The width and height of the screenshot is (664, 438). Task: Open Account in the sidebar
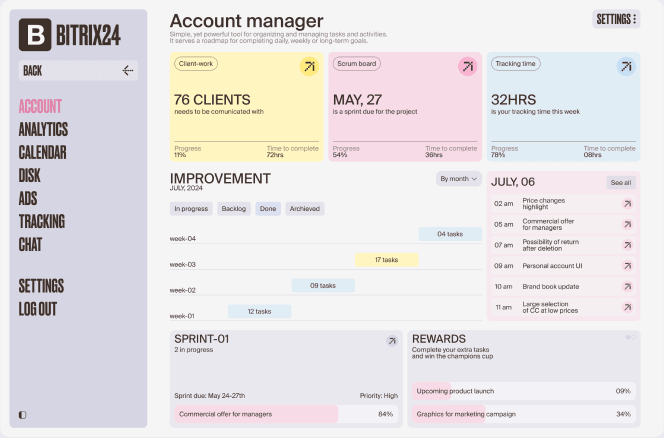tap(40, 106)
